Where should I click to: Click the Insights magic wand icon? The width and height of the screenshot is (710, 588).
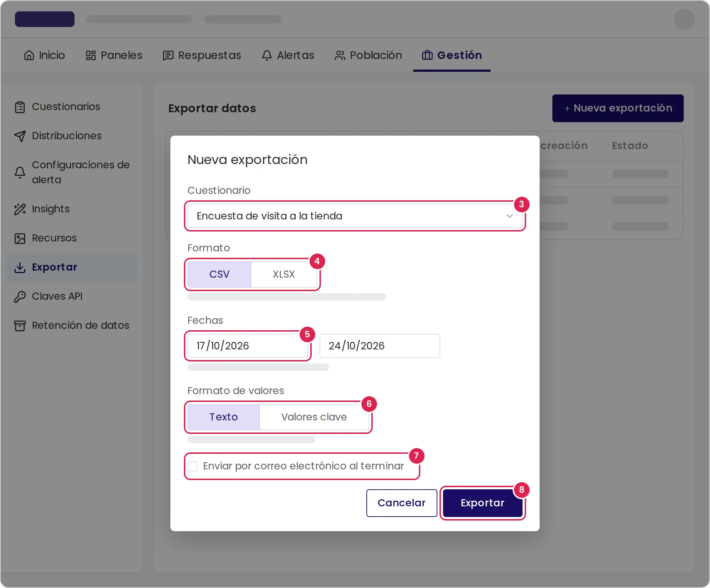pyautogui.click(x=20, y=209)
